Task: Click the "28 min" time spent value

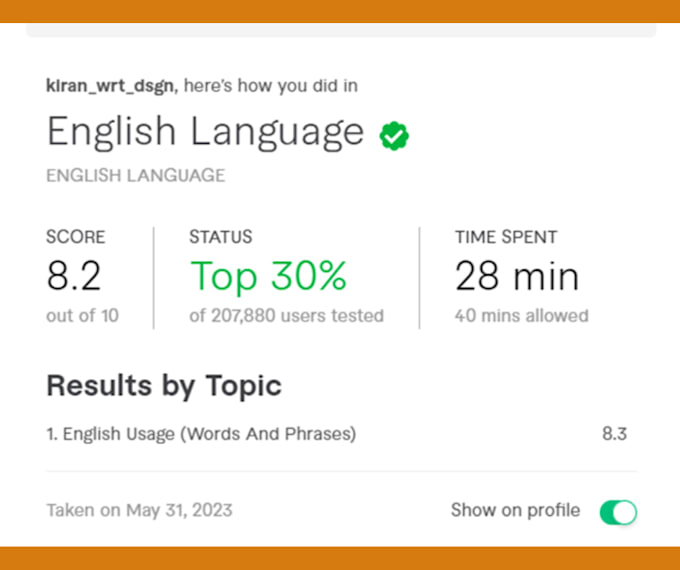Action: point(516,276)
